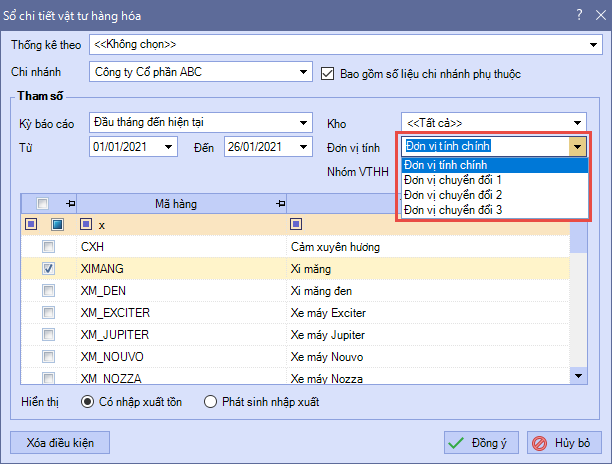Viewport: 612px width, 464px height.
Task: Click the teal filter icon in checkbox column
Action: [58, 224]
